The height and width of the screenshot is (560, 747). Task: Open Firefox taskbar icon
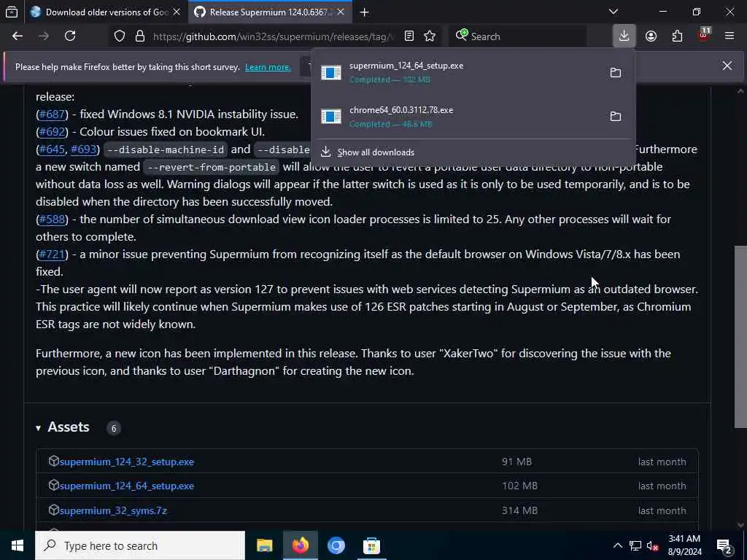(300, 545)
